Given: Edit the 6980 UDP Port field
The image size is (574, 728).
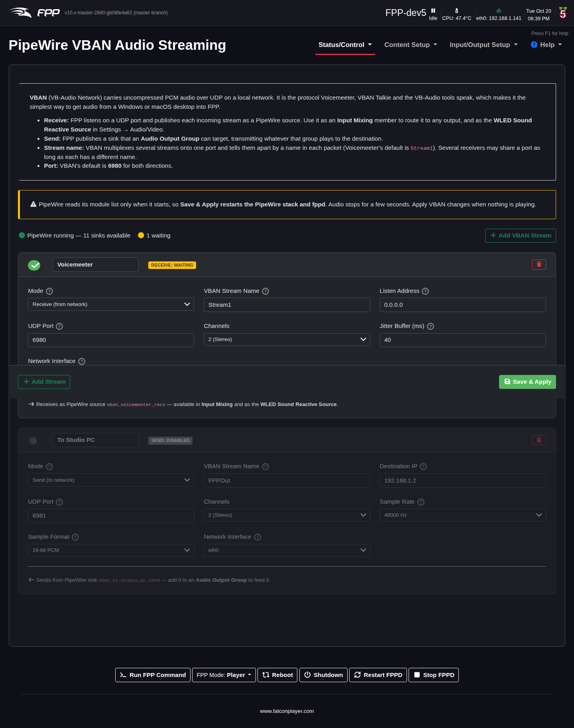Looking at the screenshot, I should click(x=111, y=340).
